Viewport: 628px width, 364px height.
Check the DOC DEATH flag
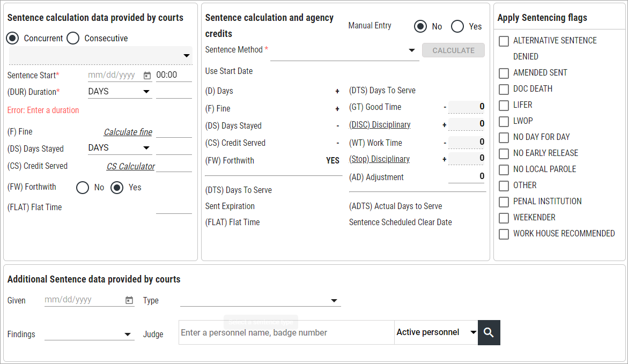[504, 90]
